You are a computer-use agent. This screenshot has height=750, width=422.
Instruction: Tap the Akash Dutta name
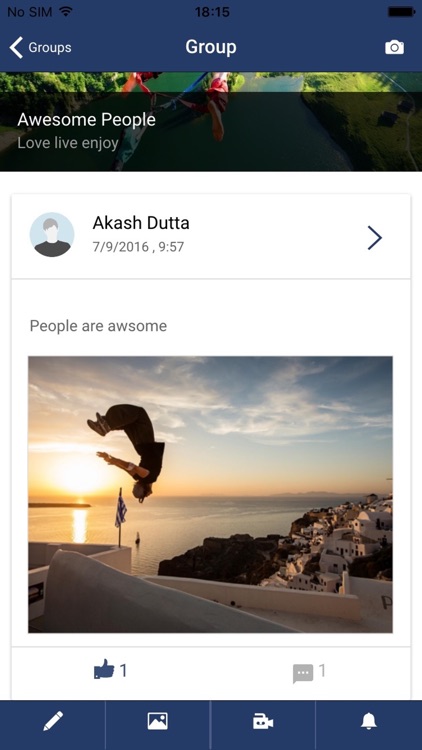click(x=141, y=223)
